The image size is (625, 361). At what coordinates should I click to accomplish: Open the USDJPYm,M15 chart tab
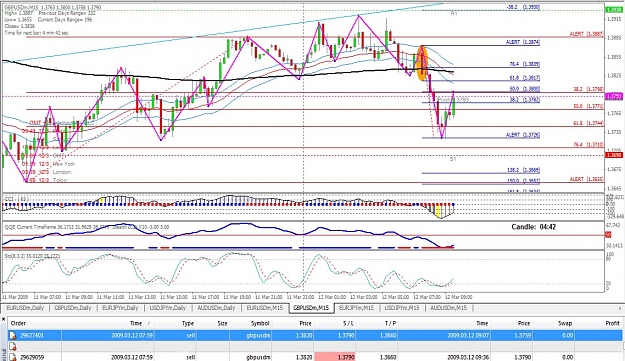[402, 308]
